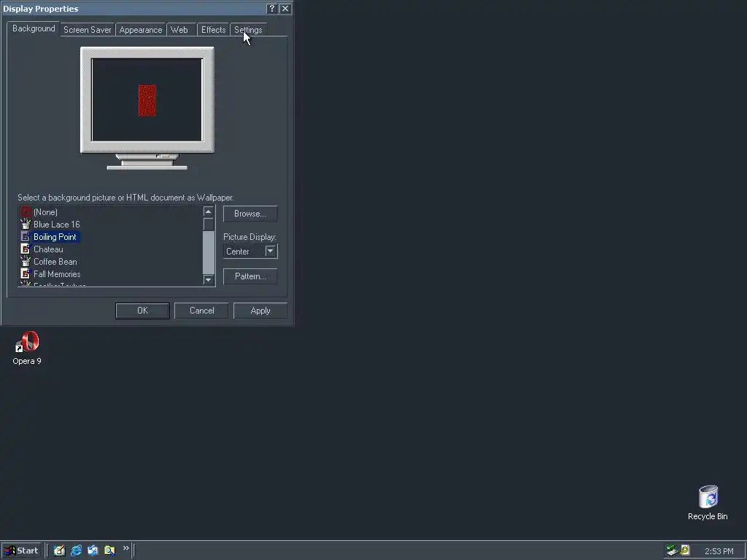The image size is (747, 560).
Task: Click the Browse... button
Action: (x=250, y=214)
